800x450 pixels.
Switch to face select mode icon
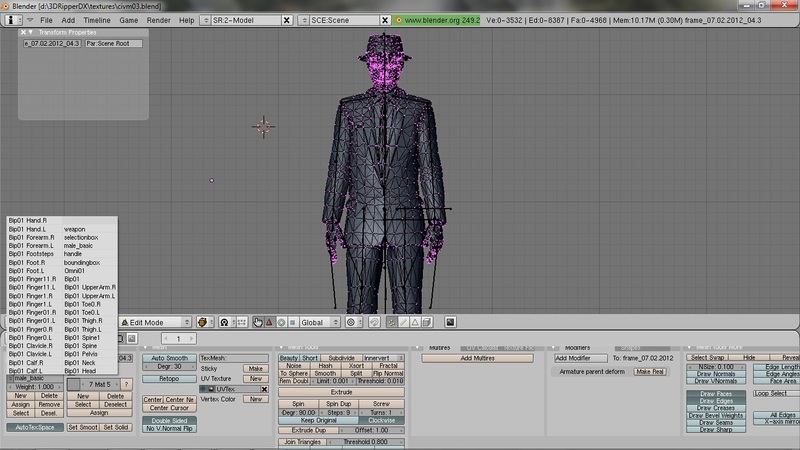pos(415,322)
